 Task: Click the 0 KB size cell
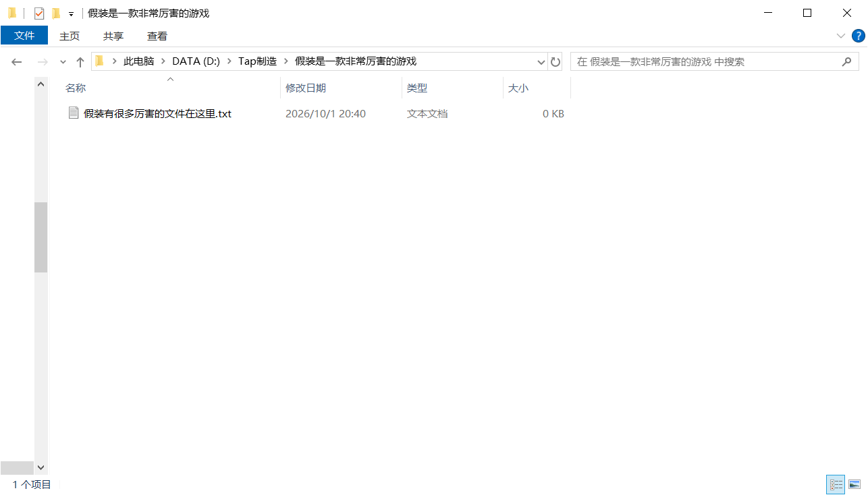553,114
